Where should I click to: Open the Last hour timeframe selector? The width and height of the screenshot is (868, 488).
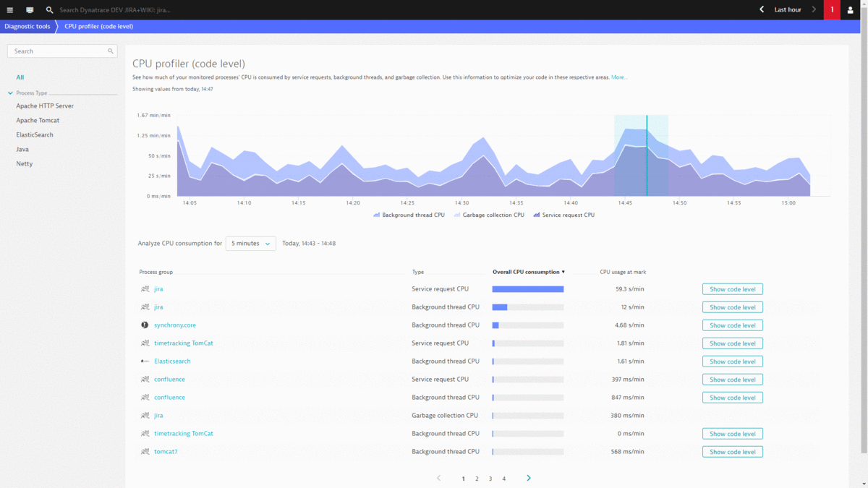[788, 9]
